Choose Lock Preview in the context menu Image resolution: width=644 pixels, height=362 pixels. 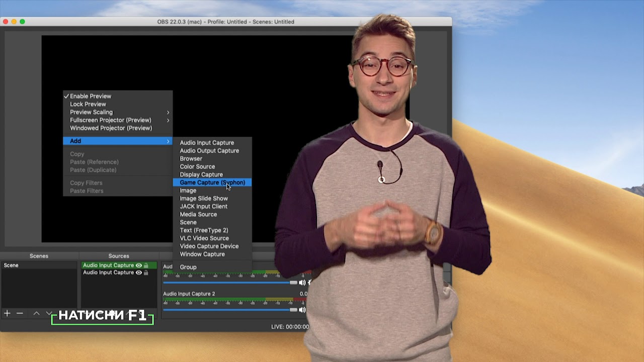118,104
